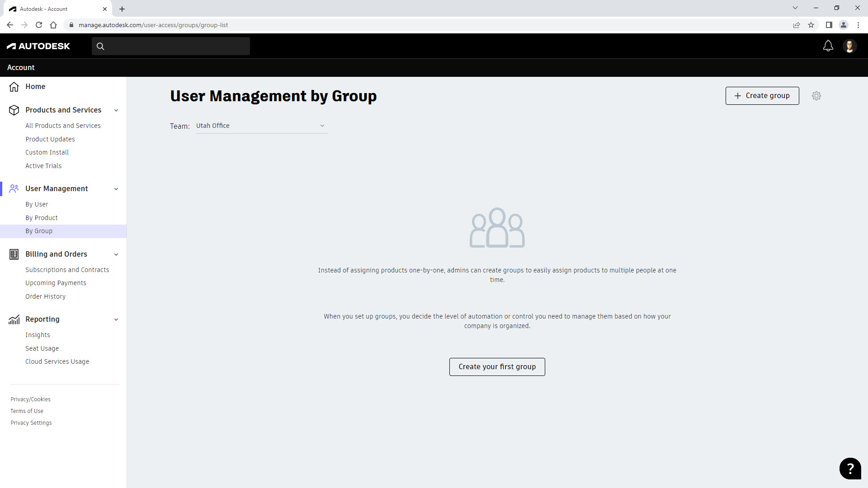Screen dimensions: 868x488
Task: Open the user profile avatar
Action: [849, 46]
